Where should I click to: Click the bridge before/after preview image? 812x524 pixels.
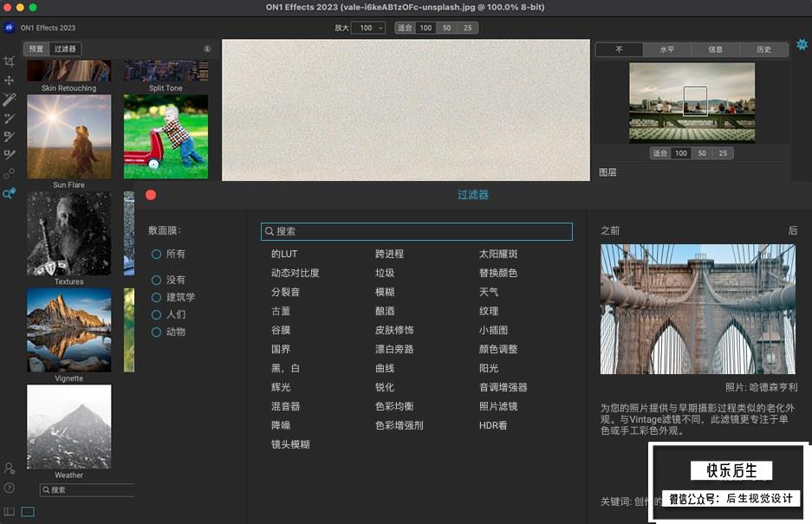tap(698, 309)
